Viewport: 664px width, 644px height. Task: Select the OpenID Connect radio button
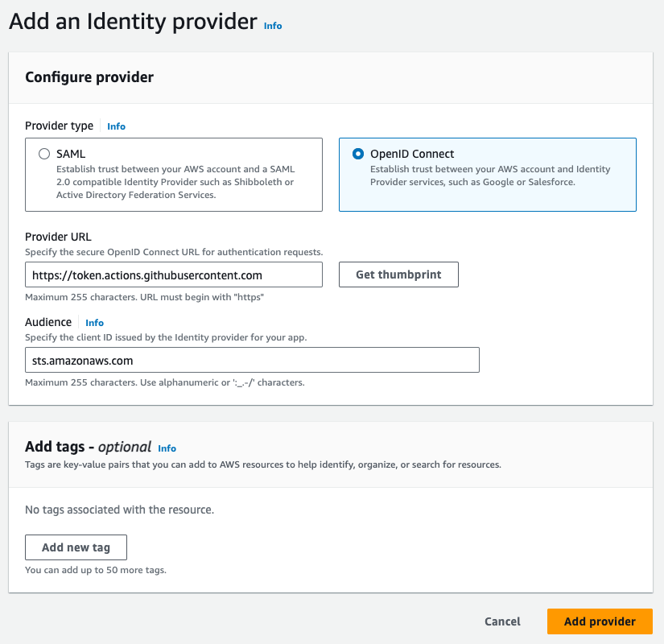click(358, 154)
